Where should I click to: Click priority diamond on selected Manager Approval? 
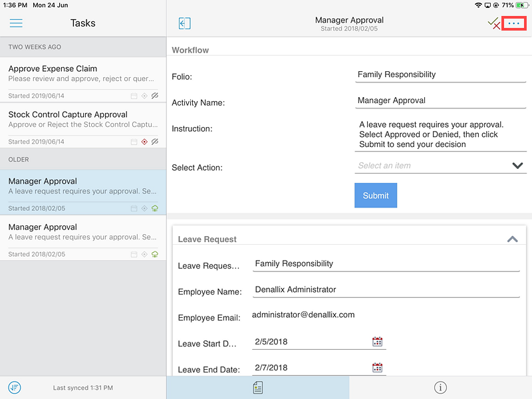(x=144, y=208)
